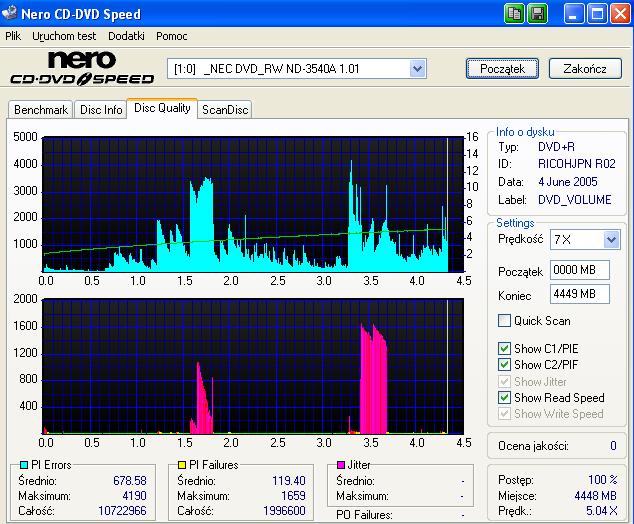Viewport: 634px width, 524px height.
Task: Click the Początek 0000 MB input field
Action: tap(579, 270)
